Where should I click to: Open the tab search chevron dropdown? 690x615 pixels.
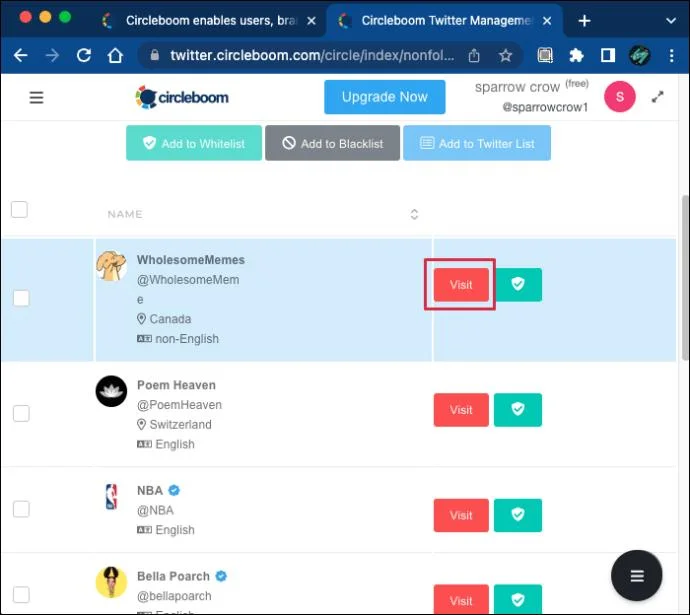[x=671, y=21]
